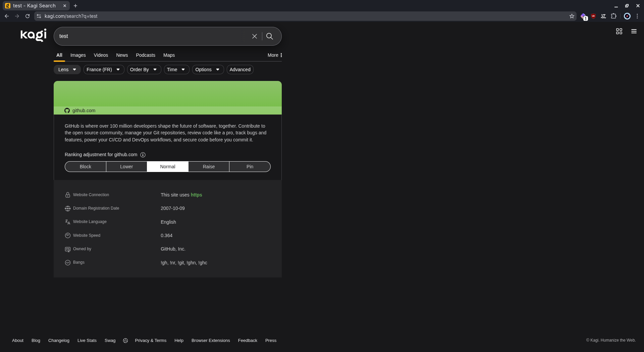This screenshot has width=644, height=352.
Task: Expand the Lens dropdown
Action: (67, 70)
